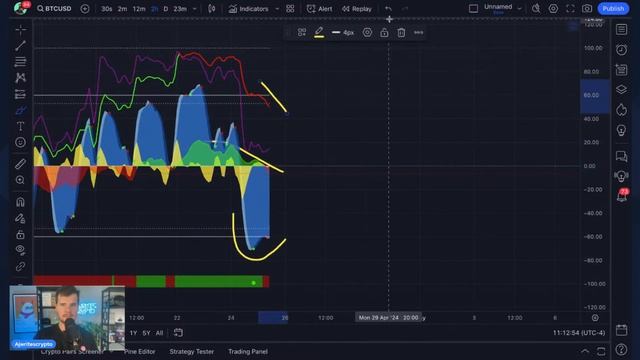Open the layout setup square icon
The width and height of the screenshot is (640, 360).
(x=473, y=9)
